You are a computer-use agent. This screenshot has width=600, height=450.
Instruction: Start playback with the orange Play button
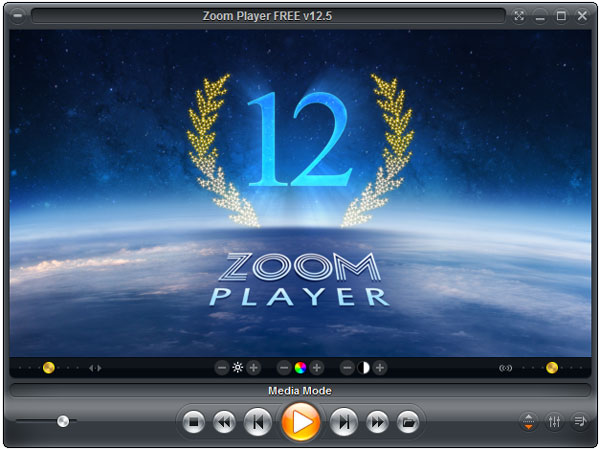pos(301,422)
